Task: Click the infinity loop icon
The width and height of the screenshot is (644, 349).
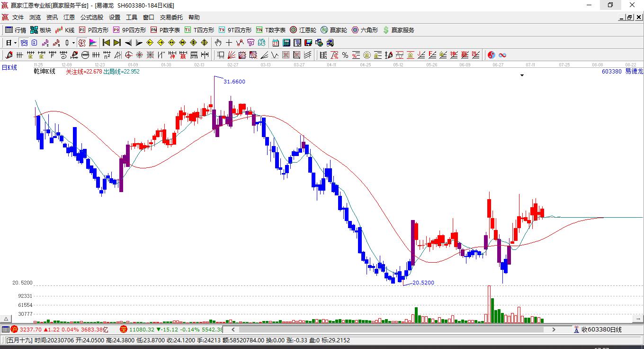Action: point(502,55)
